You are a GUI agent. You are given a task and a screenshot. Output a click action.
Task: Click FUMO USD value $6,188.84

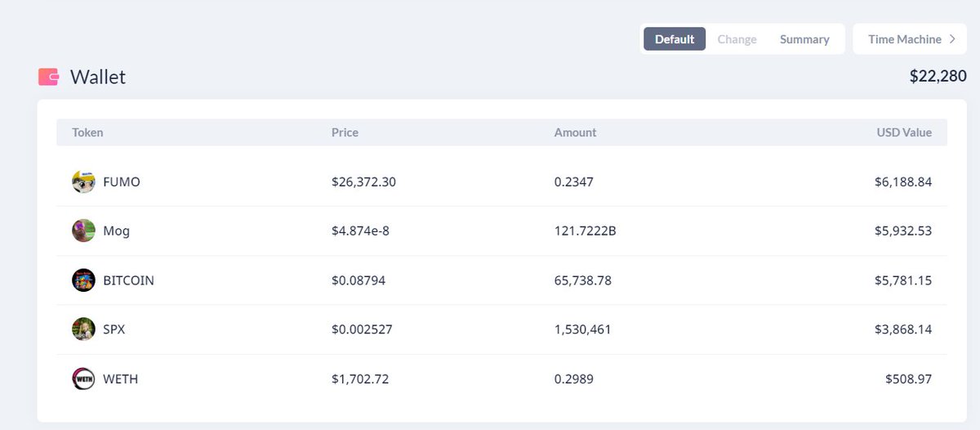pyautogui.click(x=903, y=181)
